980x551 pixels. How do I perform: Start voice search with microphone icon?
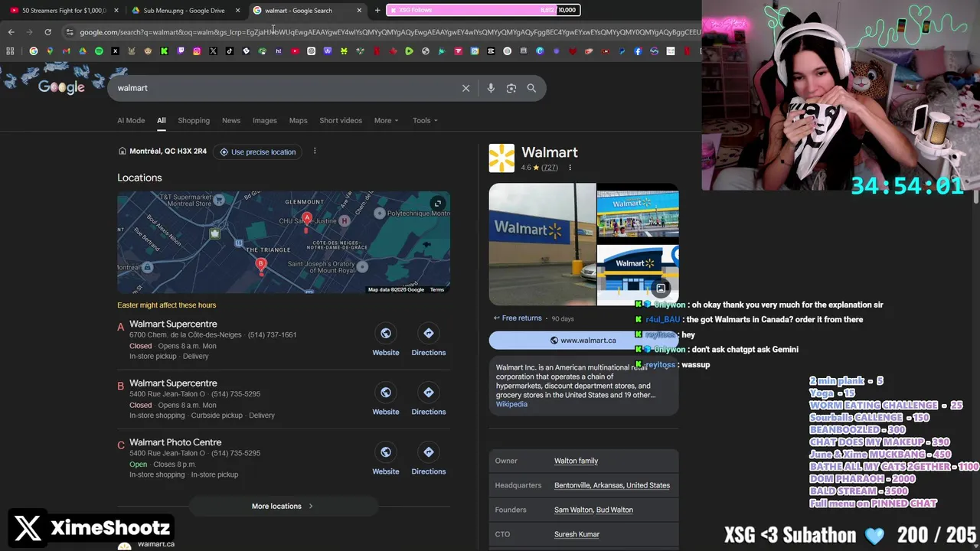coord(491,88)
